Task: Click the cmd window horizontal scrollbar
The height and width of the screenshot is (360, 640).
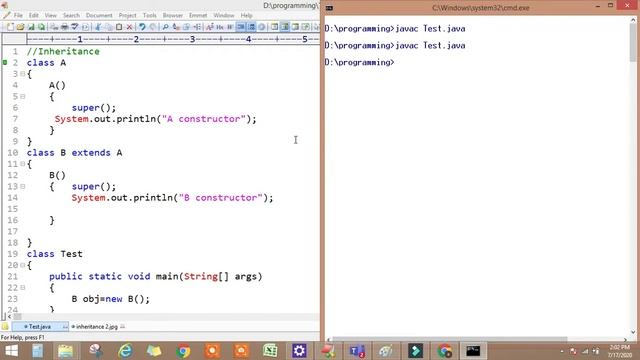Action: tap(478, 339)
